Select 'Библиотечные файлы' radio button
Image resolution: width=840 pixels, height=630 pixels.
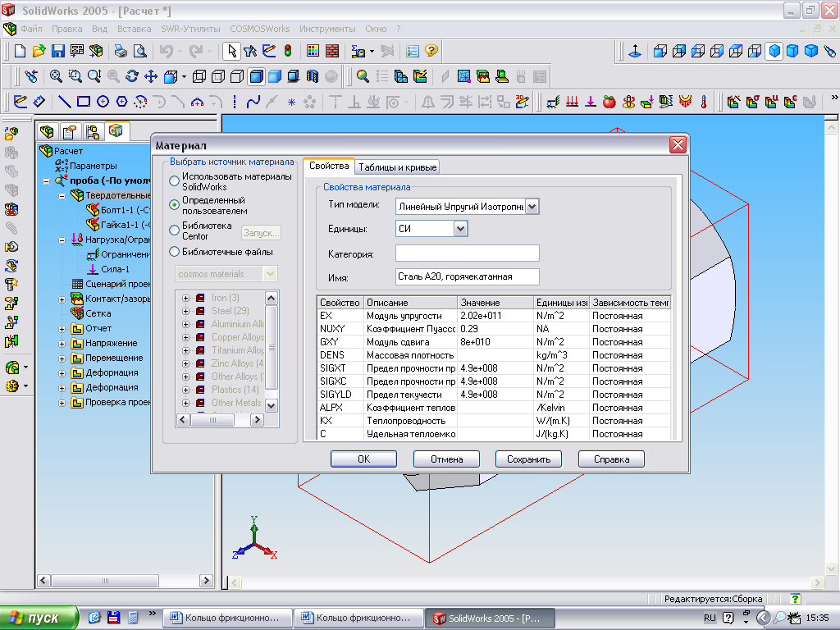pos(174,252)
